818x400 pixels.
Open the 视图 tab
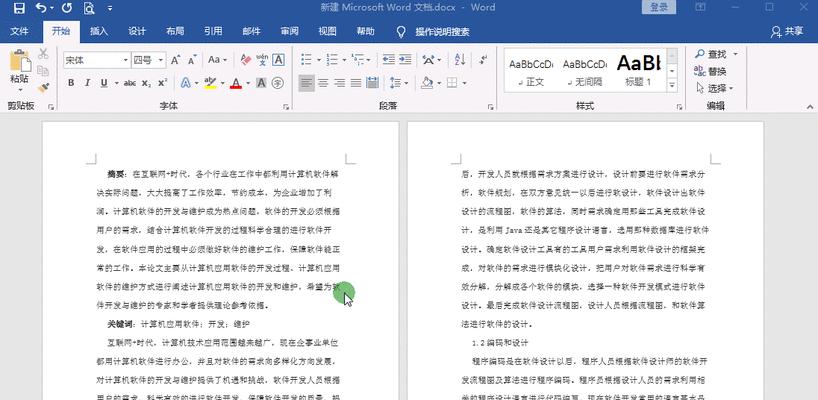[327, 31]
